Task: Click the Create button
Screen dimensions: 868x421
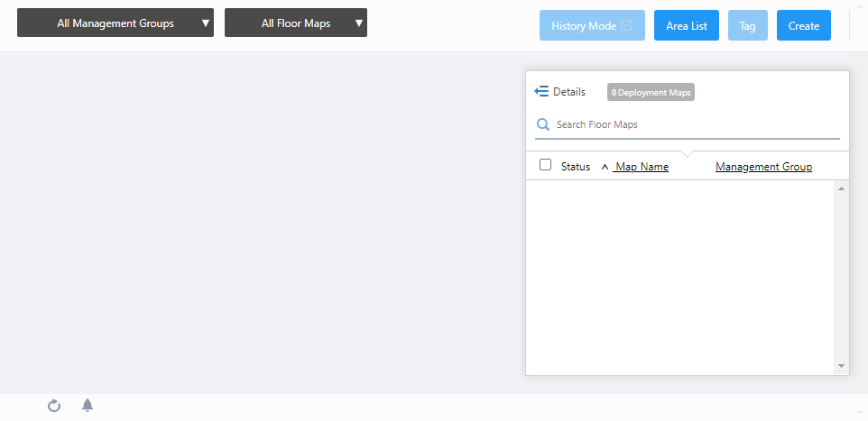Action: [803, 25]
